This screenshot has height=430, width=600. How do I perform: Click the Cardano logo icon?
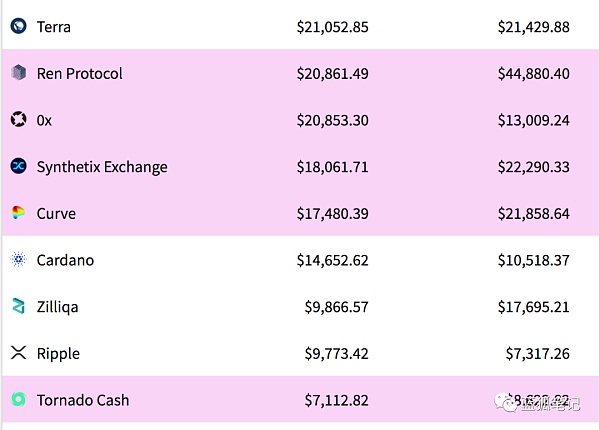point(18,260)
